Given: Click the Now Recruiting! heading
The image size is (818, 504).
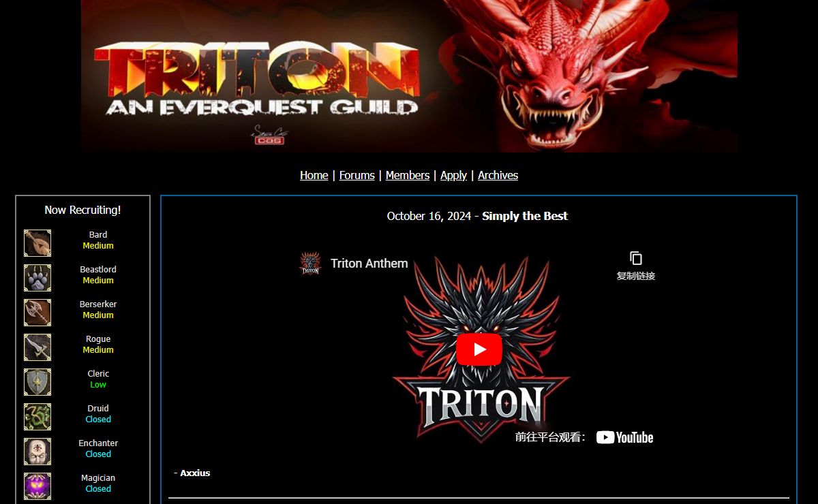Looking at the screenshot, I should point(82,210).
